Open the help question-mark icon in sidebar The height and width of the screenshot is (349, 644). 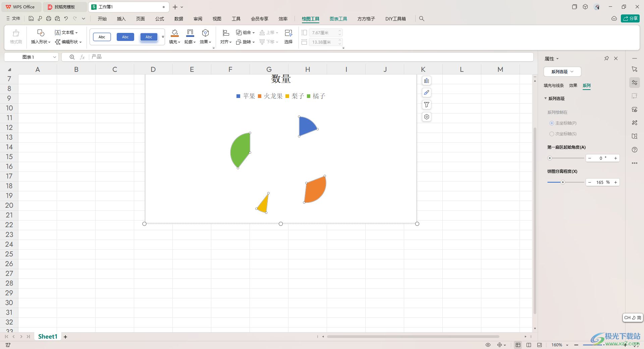coord(635,150)
